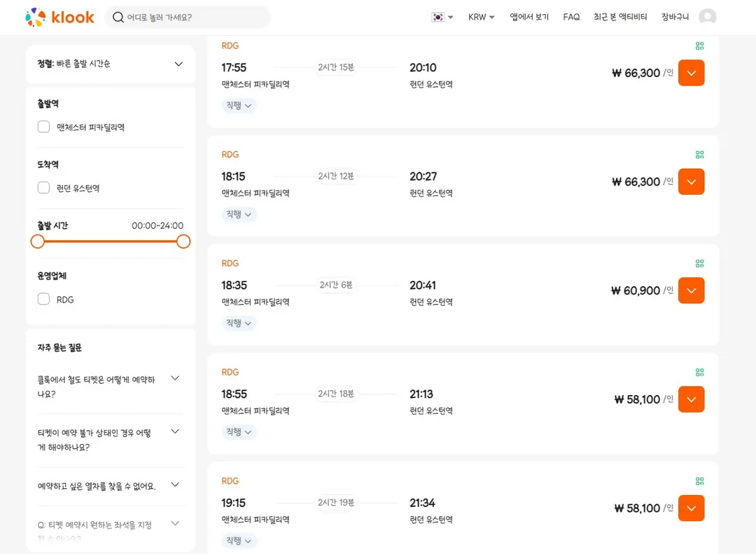Check the 런던 유스턴역 arrival station box
The width and height of the screenshot is (756, 554).
(x=44, y=188)
